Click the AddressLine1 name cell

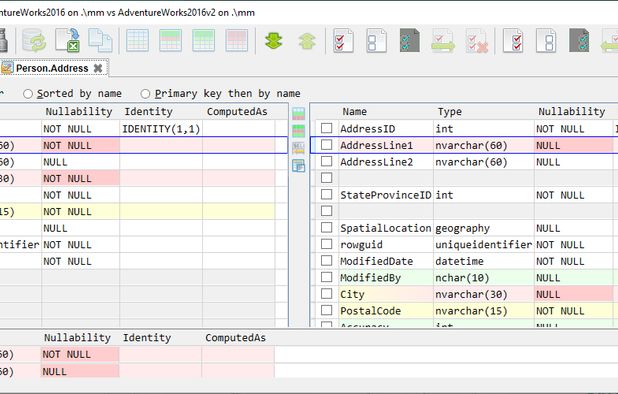pyautogui.click(x=386, y=145)
